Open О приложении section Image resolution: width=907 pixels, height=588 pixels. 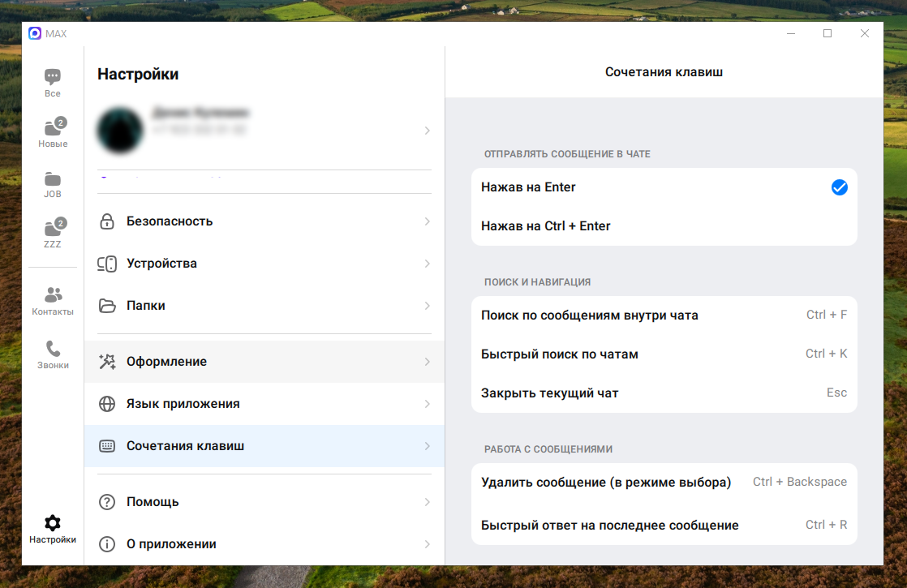pos(171,544)
